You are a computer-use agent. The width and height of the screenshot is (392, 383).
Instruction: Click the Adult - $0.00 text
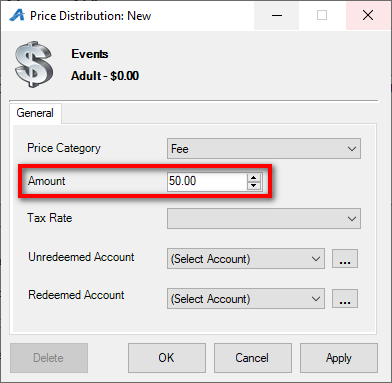coord(105,76)
